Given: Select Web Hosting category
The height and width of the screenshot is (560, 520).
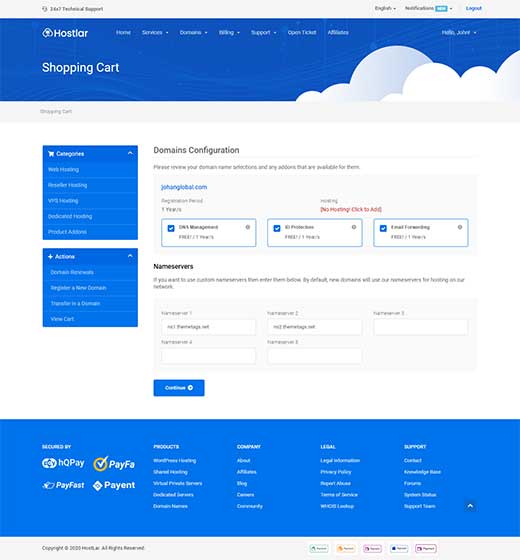Looking at the screenshot, I should tap(90, 170).
